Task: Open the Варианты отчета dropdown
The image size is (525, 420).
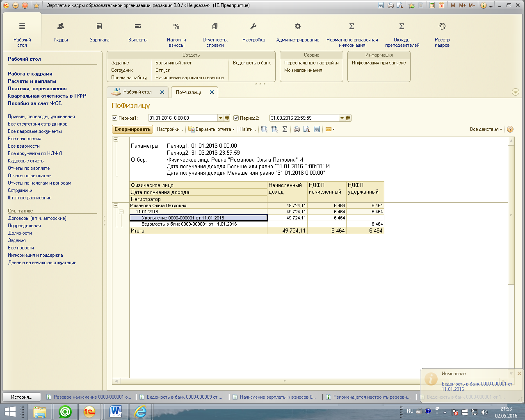Action: click(212, 129)
